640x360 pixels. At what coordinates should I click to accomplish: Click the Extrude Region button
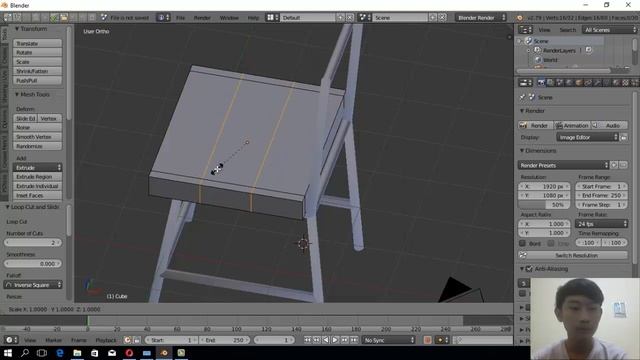point(38,177)
